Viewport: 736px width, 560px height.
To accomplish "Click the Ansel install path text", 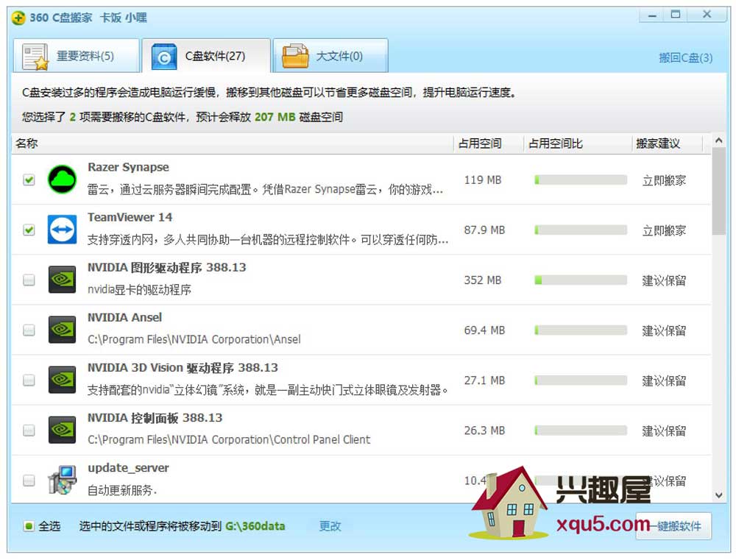I will click(x=194, y=339).
